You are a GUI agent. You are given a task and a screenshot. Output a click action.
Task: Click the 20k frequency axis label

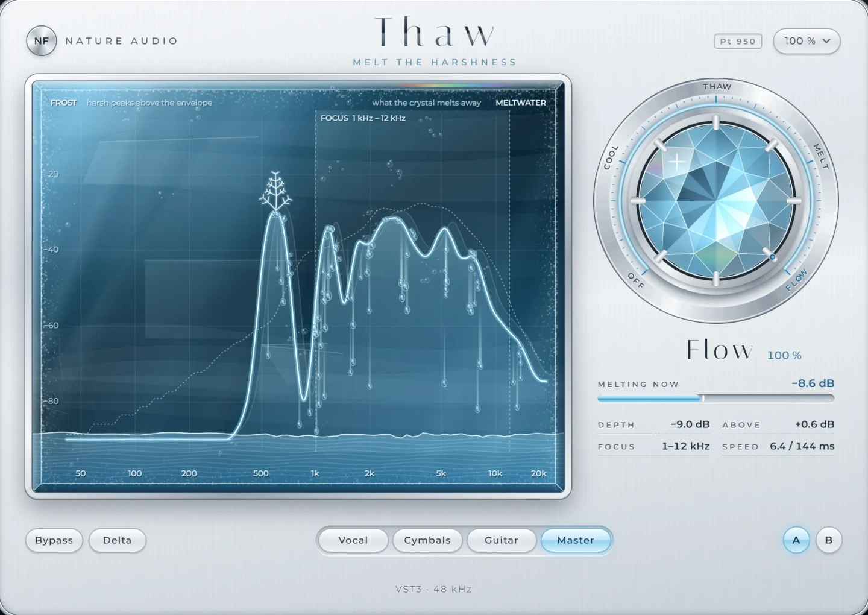[539, 473]
